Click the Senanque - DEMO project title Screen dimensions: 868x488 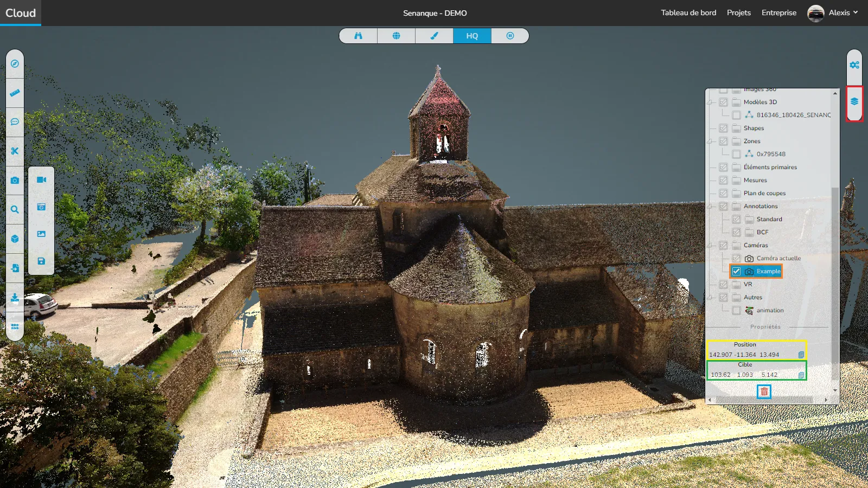click(x=435, y=13)
